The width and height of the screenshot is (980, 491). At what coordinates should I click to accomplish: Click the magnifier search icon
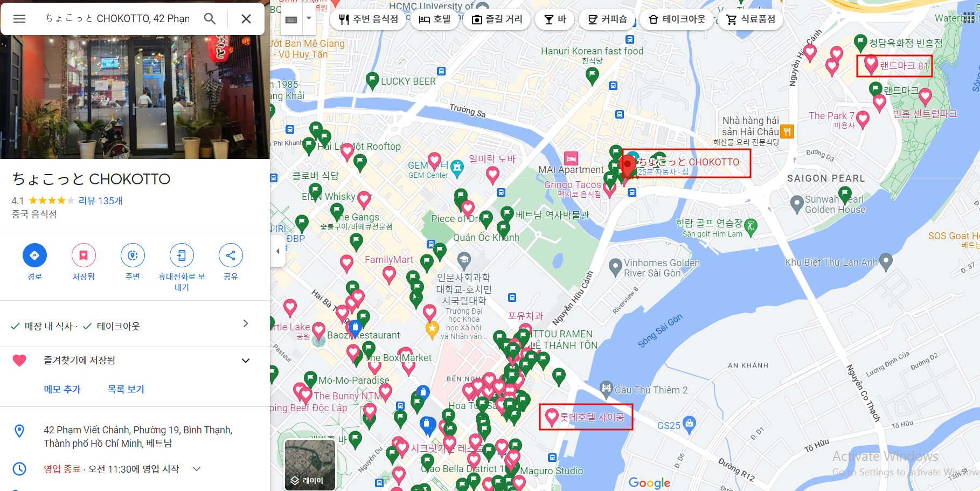tap(210, 19)
